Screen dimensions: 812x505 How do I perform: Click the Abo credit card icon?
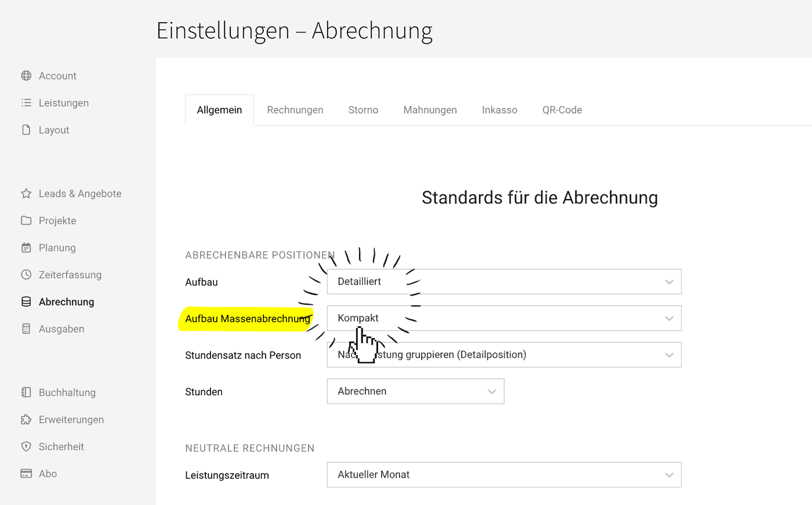26,474
